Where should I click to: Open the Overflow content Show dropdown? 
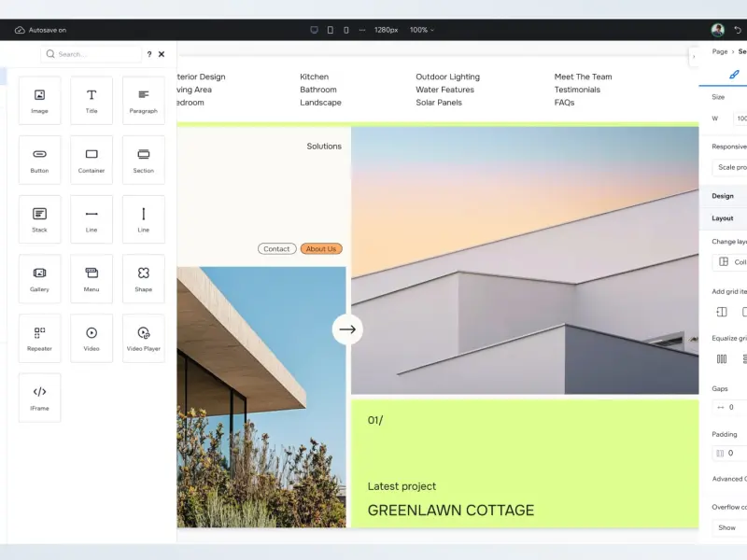730,527
